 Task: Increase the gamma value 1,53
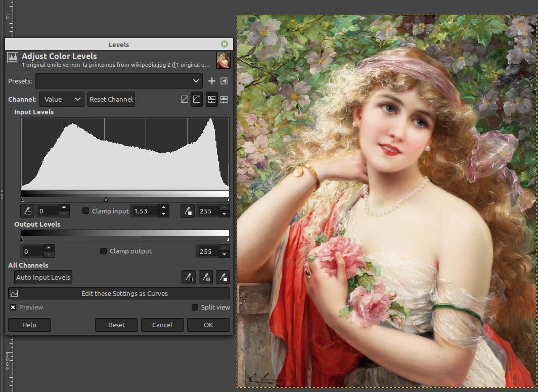164,207
